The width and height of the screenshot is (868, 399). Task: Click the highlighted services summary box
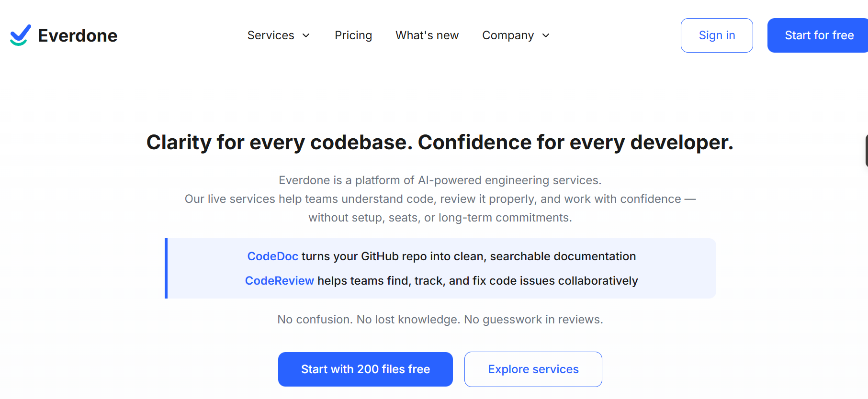click(x=440, y=268)
